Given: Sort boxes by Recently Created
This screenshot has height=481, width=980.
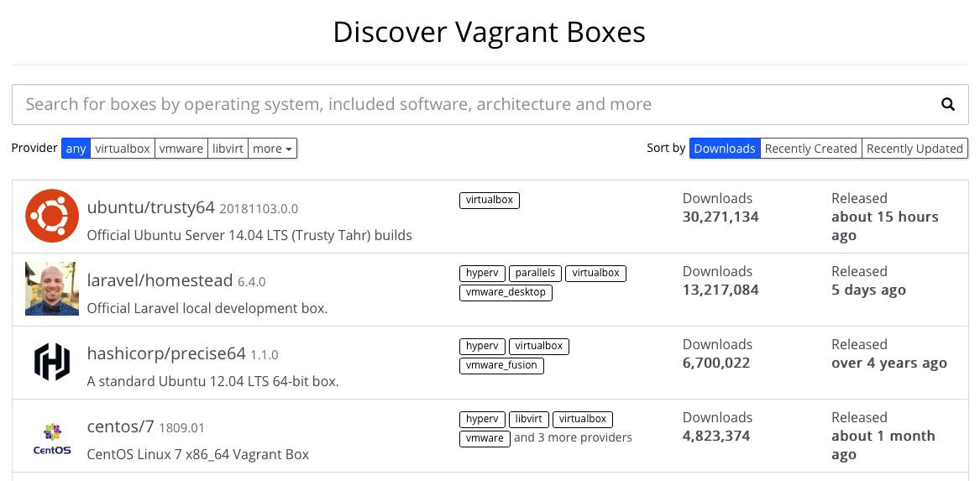Looking at the screenshot, I should point(810,149).
